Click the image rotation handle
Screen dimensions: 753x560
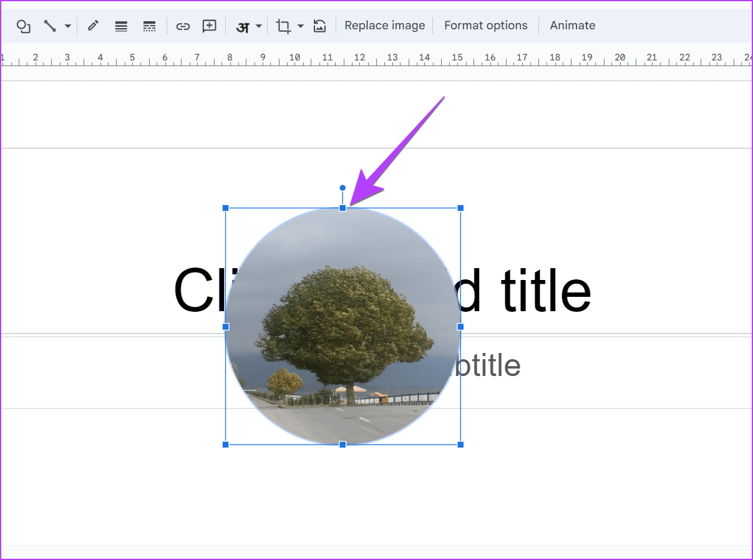342,186
